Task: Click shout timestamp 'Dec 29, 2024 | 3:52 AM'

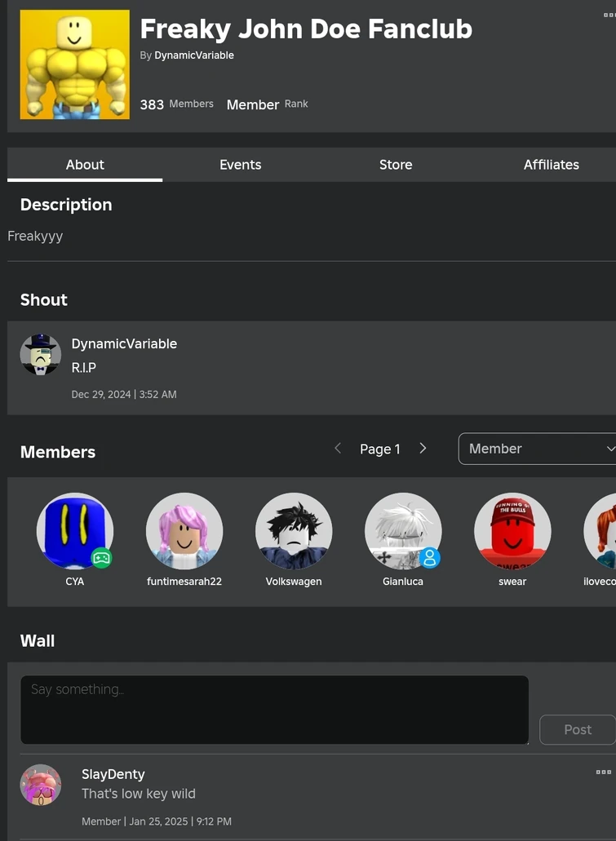Action: (124, 394)
